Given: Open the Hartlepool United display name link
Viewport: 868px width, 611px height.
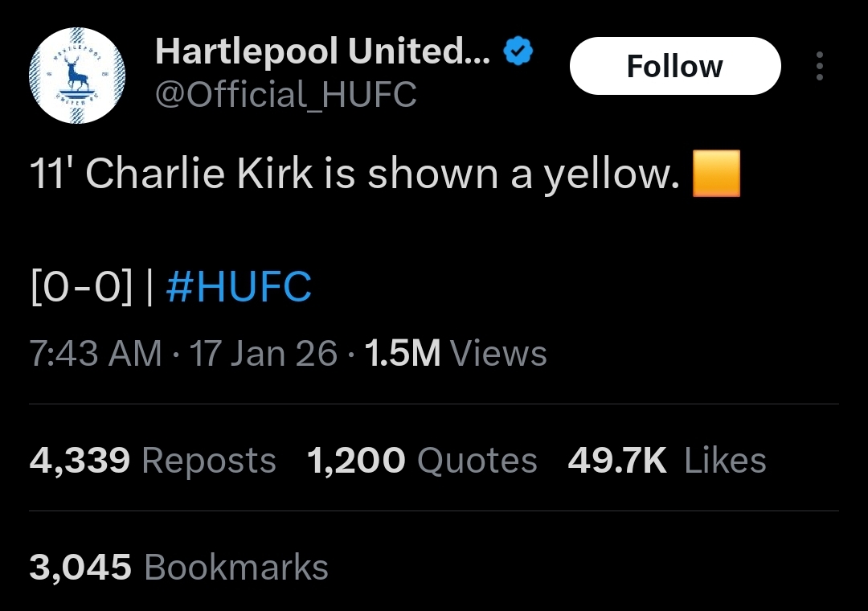Looking at the screenshot, I should (x=323, y=51).
